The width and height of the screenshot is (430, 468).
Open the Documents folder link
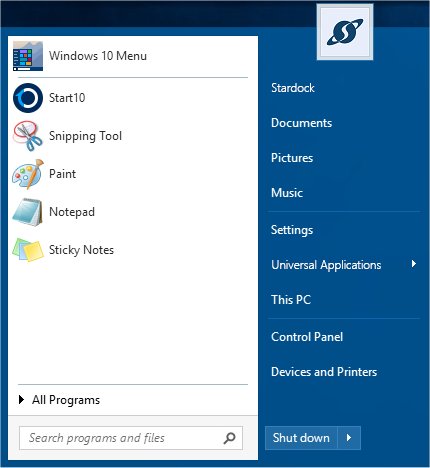301,123
